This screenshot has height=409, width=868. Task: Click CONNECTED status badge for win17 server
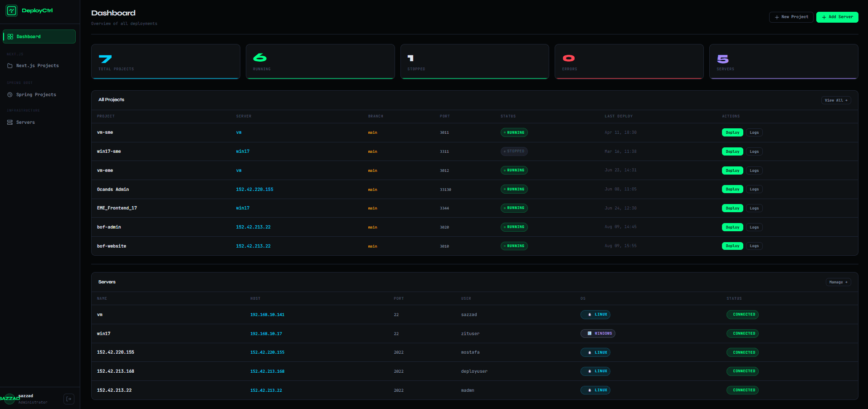point(742,334)
